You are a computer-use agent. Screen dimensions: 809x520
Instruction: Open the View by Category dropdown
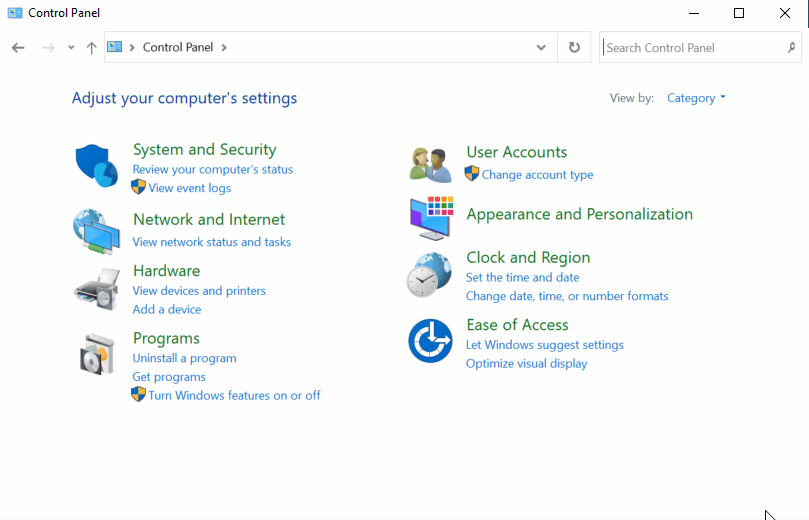696,98
